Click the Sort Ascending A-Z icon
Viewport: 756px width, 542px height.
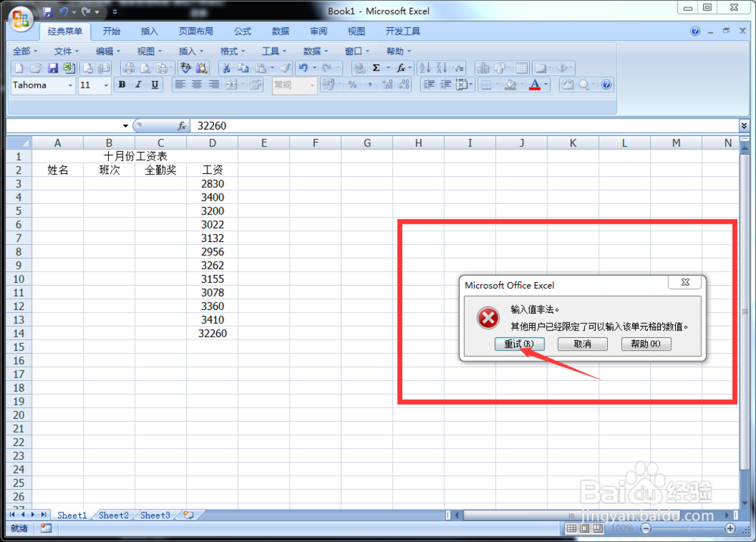pyautogui.click(x=425, y=68)
